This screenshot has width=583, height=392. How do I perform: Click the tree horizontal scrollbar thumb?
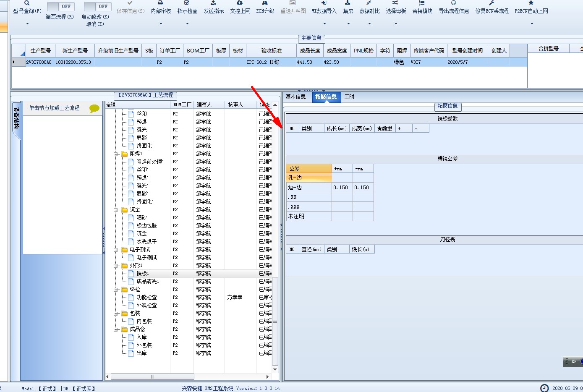(152, 376)
